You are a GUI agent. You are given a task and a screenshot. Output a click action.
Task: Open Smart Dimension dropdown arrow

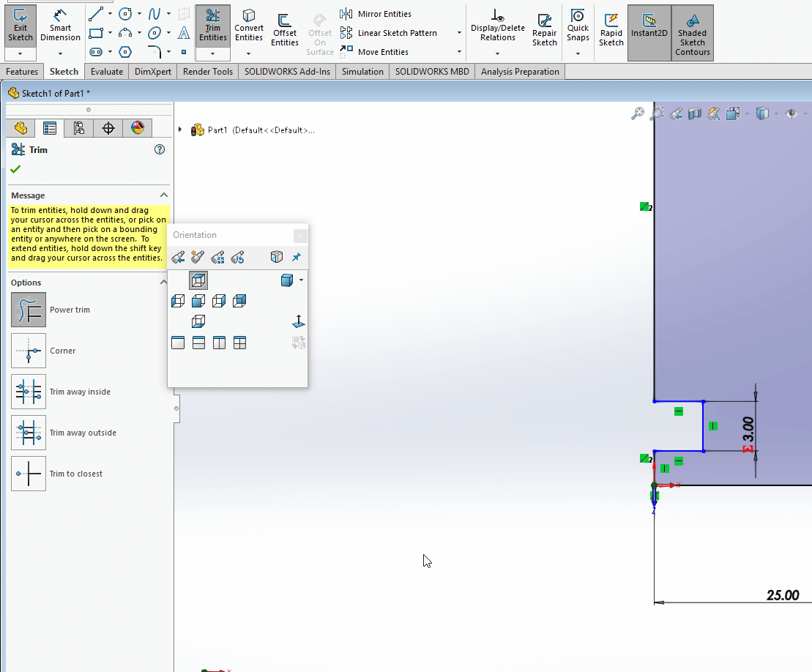pyautogui.click(x=60, y=54)
